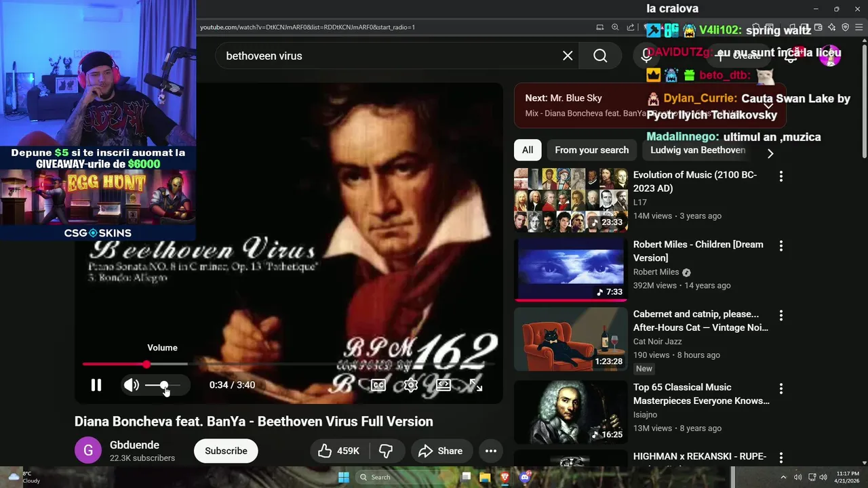Share the page from address bar icon
The image size is (868, 488).
tap(631, 27)
